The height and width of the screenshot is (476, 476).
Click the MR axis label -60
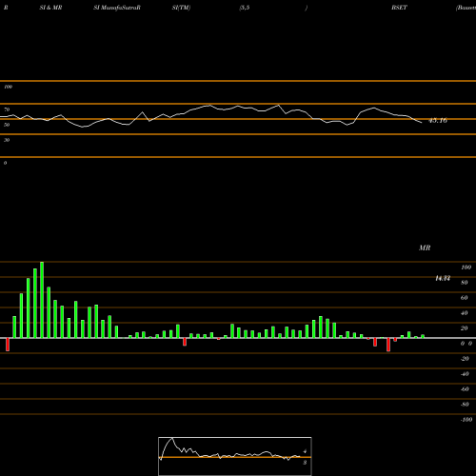(465, 389)
